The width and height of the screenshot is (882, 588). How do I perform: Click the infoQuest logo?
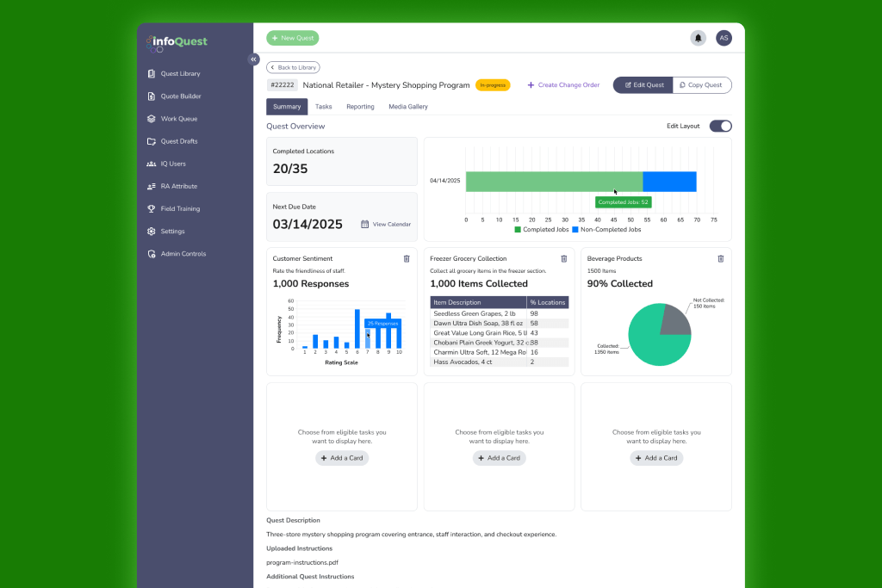[177, 43]
